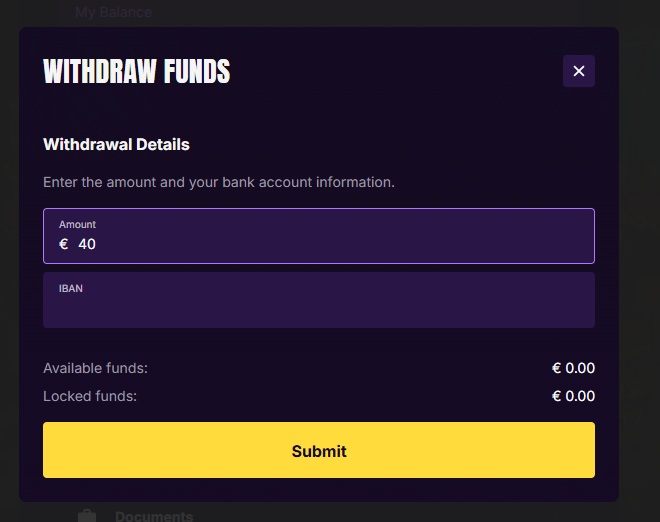660x522 pixels.
Task: Click the Withdraw Funds title
Action: click(x=137, y=71)
